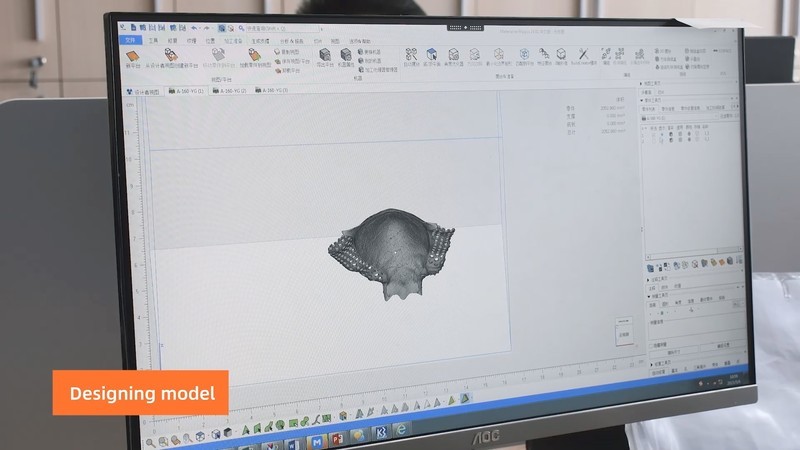
Task: Click the dark gray part box icon in ribbon
Action: (x=325, y=54)
